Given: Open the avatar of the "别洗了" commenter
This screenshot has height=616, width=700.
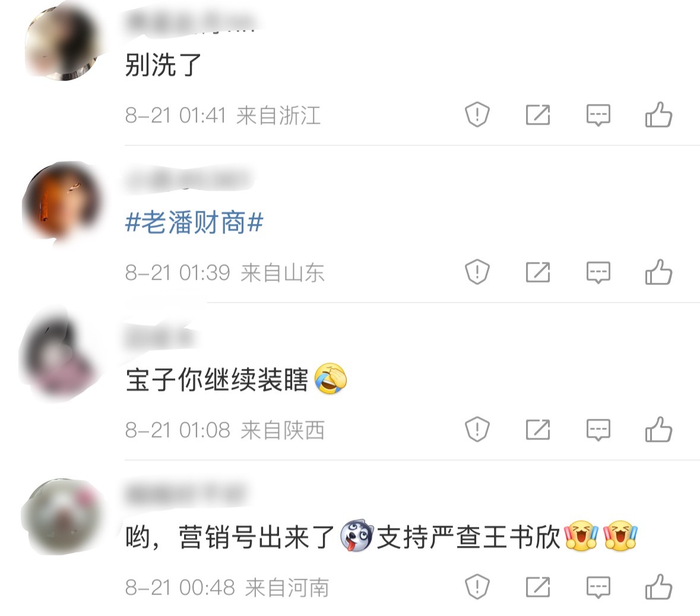Looking at the screenshot, I should coord(62,43).
